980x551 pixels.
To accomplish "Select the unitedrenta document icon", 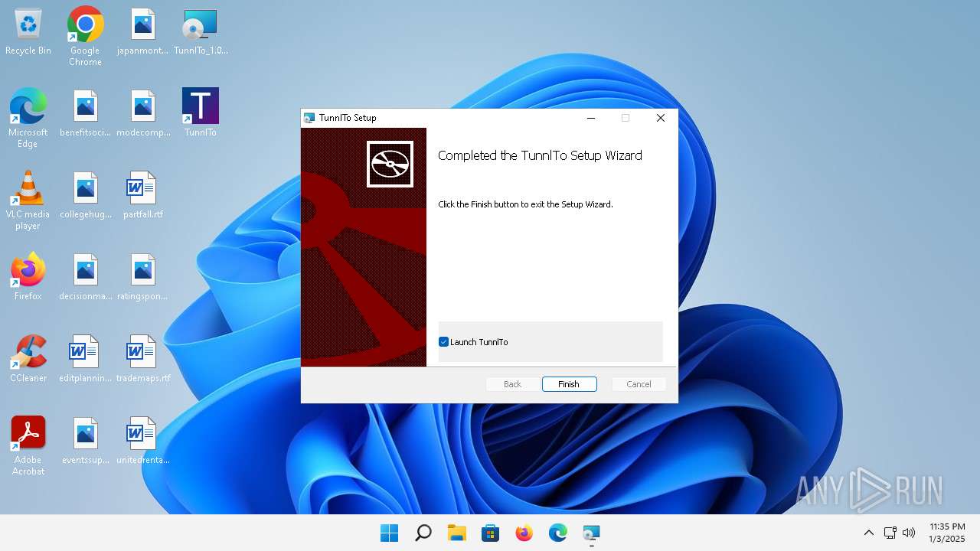I will click(x=142, y=441).
